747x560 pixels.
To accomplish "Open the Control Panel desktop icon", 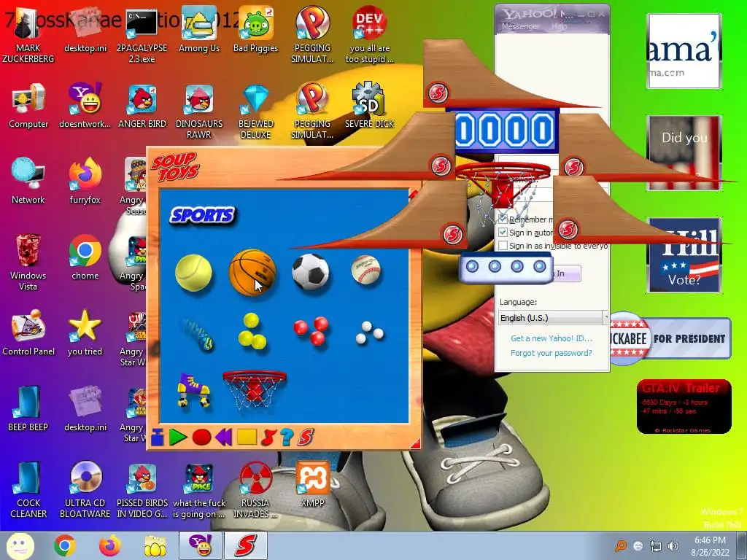I will (28, 332).
